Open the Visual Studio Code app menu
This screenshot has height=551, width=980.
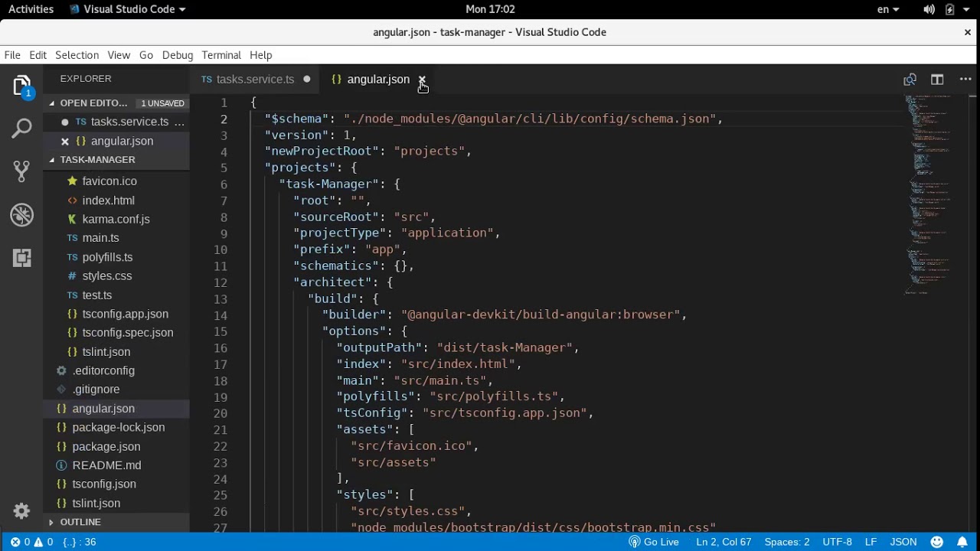coord(127,9)
